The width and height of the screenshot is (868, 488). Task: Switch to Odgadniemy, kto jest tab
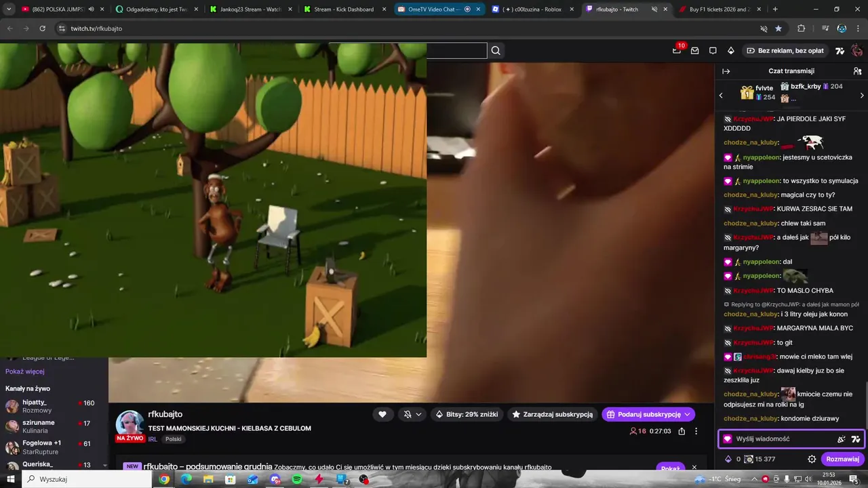[157, 9]
